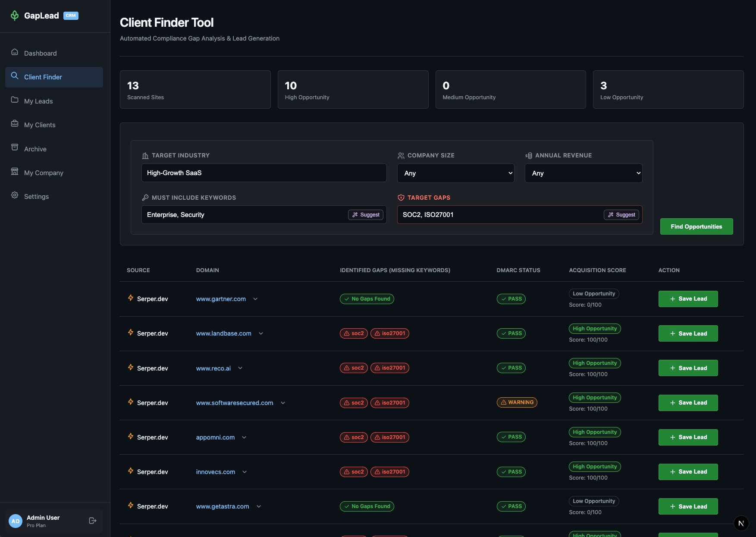Click the Find Opportunities button
This screenshot has height=537, width=756.
pos(696,226)
